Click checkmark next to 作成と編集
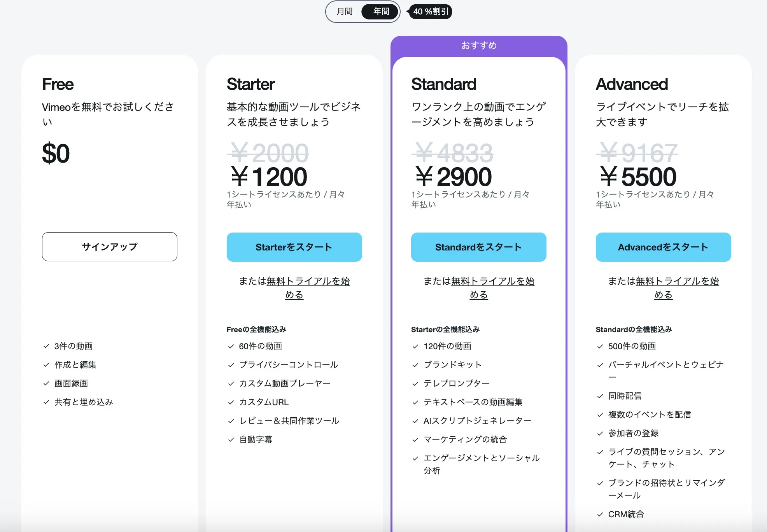Viewport: 767px width, 532px height. point(46,365)
